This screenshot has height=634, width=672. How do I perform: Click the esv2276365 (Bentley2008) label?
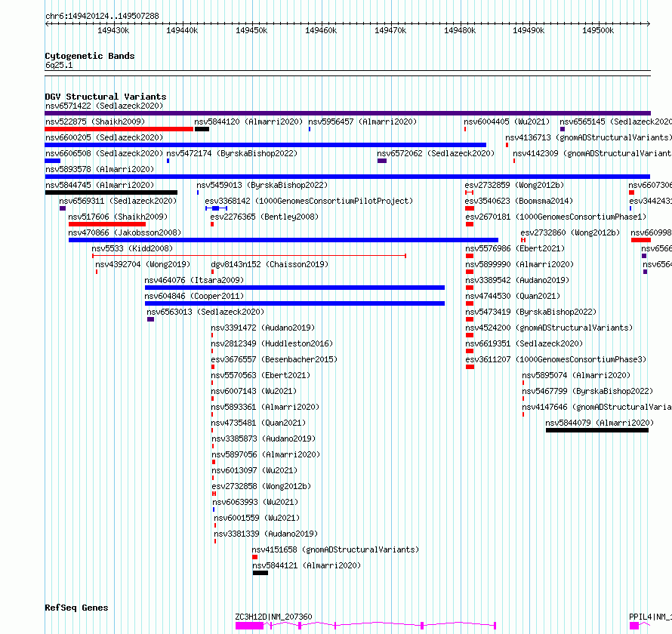point(264,217)
